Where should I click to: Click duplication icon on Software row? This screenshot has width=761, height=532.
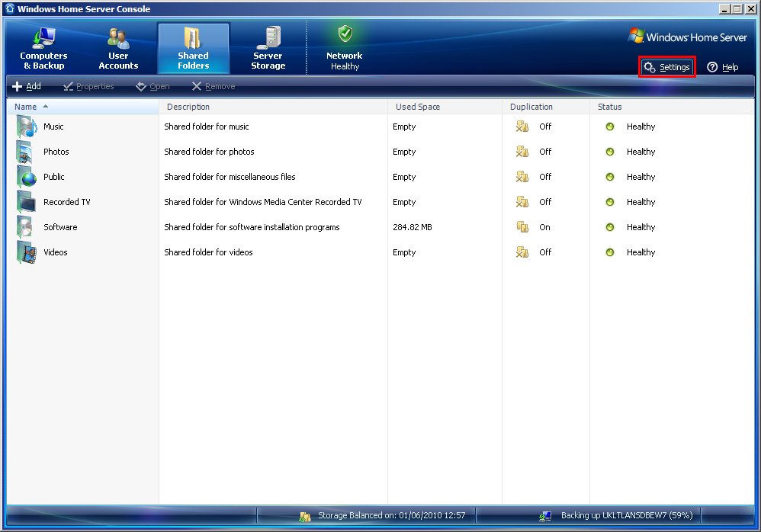522,227
